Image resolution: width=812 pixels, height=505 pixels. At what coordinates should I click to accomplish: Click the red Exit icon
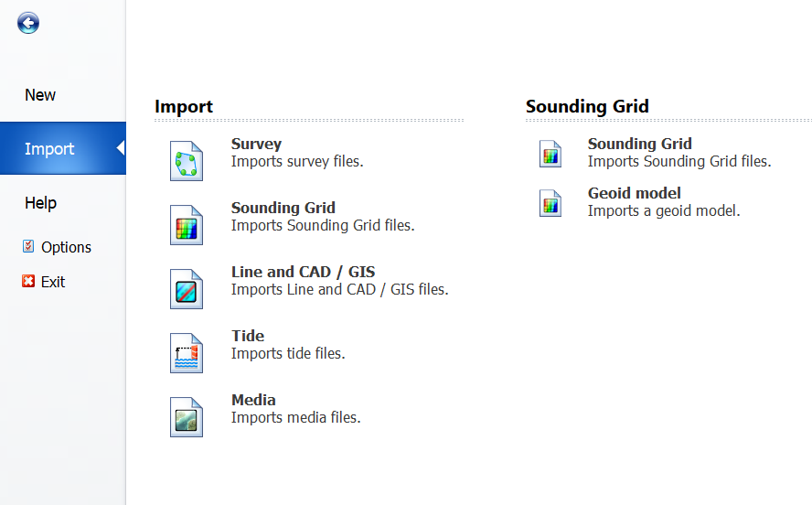pyautogui.click(x=28, y=282)
